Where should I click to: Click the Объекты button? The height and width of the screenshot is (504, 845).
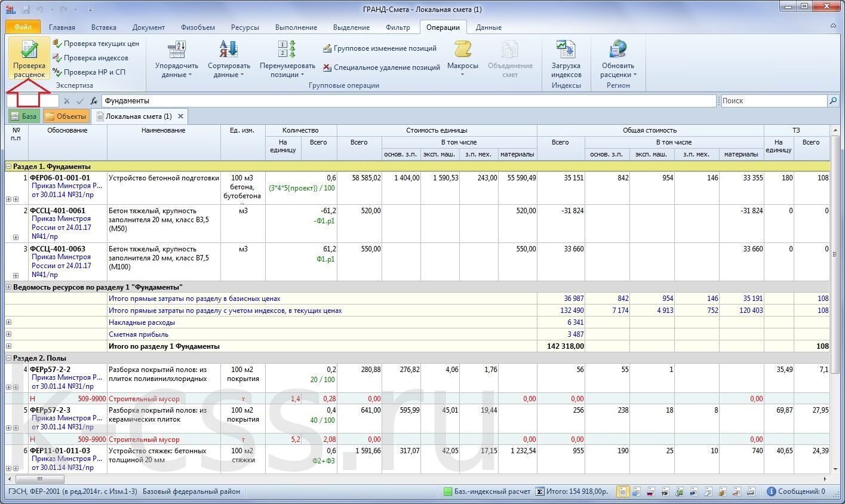tap(66, 116)
